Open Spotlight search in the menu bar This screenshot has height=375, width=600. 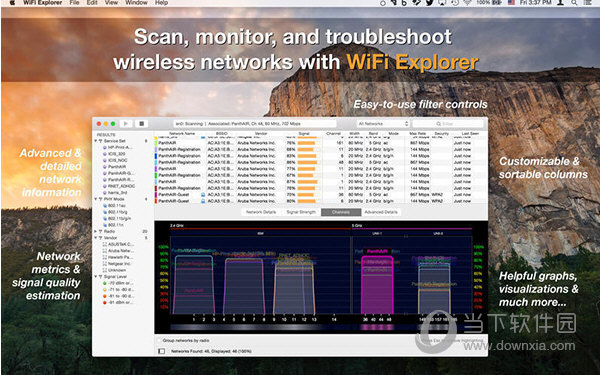coord(574,3)
